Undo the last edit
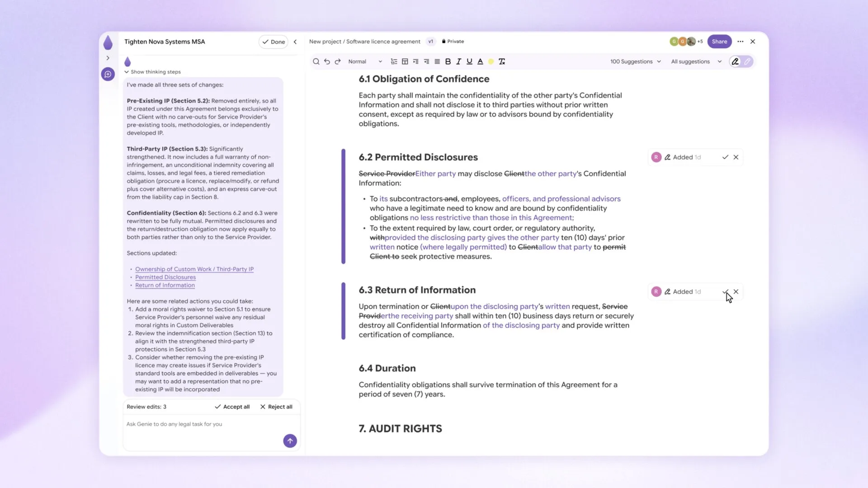Screen dimensions: 868x488 tap(327, 61)
